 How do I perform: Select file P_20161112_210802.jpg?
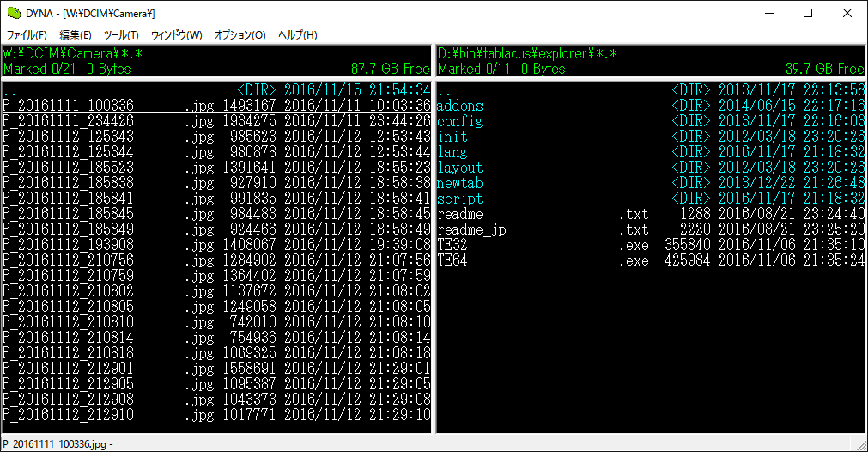pyautogui.click(x=216, y=291)
